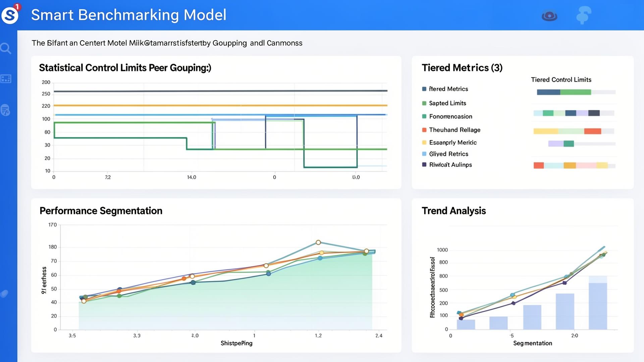
Task: Click the lavender segment of Eseanprly Mericic bar
Action: coord(556,144)
